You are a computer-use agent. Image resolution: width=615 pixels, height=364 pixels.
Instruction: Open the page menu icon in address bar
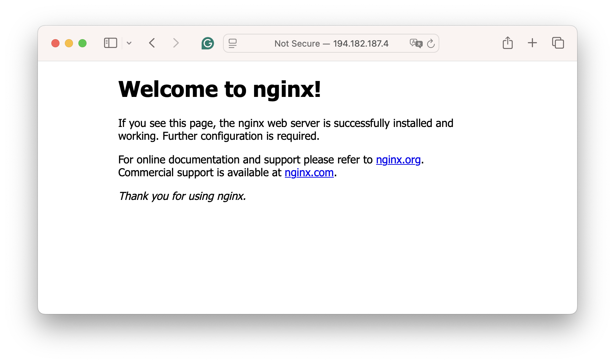(x=232, y=43)
